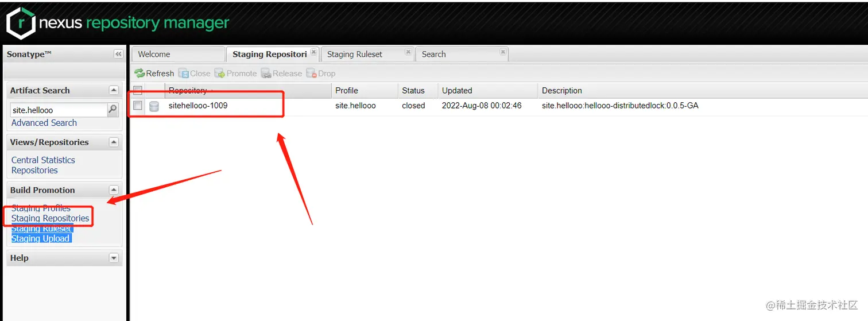Close the Search tab

[503, 52]
